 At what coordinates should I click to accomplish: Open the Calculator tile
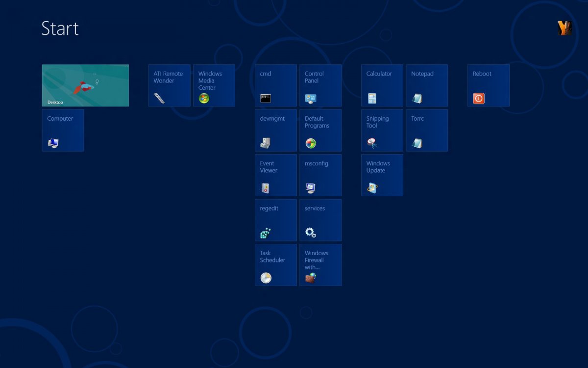(382, 85)
